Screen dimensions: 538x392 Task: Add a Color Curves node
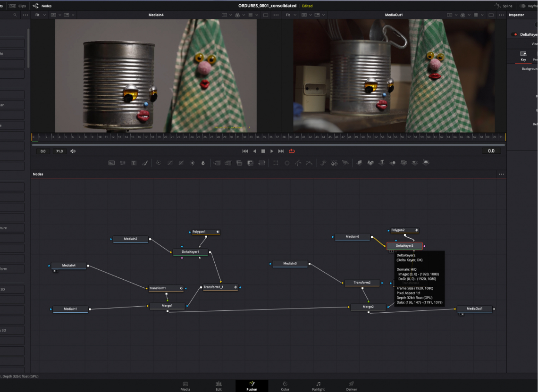(170, 163)
